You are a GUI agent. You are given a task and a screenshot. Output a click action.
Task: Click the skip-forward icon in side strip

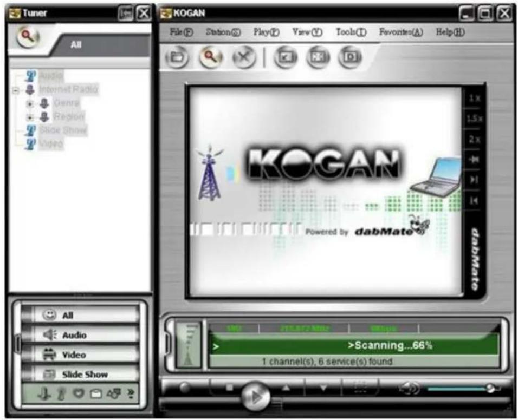coord(474,180)
